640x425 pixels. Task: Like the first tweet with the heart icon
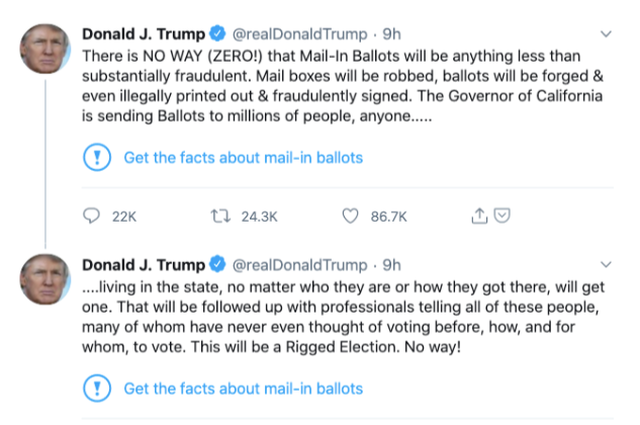pos(350,215)
